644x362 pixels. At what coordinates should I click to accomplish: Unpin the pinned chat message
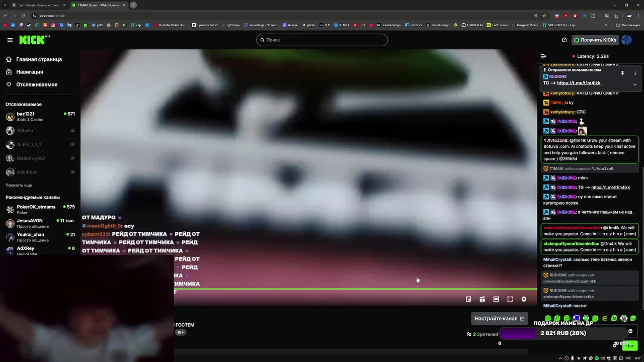click(x=622, y=73)
